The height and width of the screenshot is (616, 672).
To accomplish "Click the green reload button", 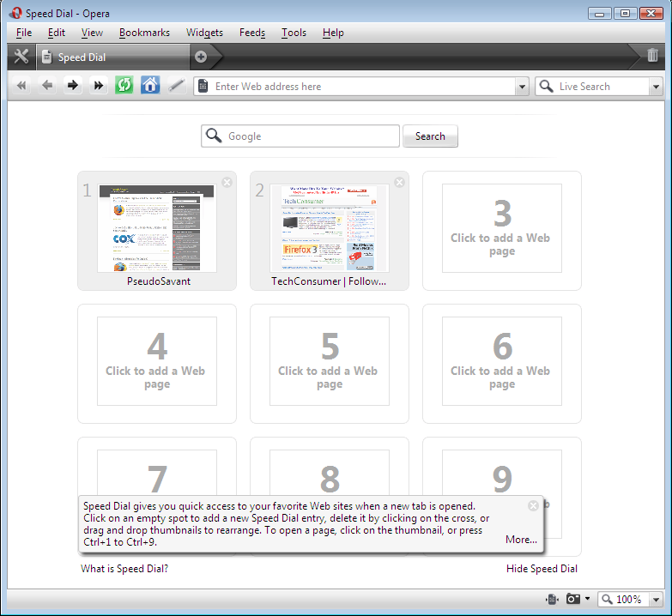I will 124,86.
